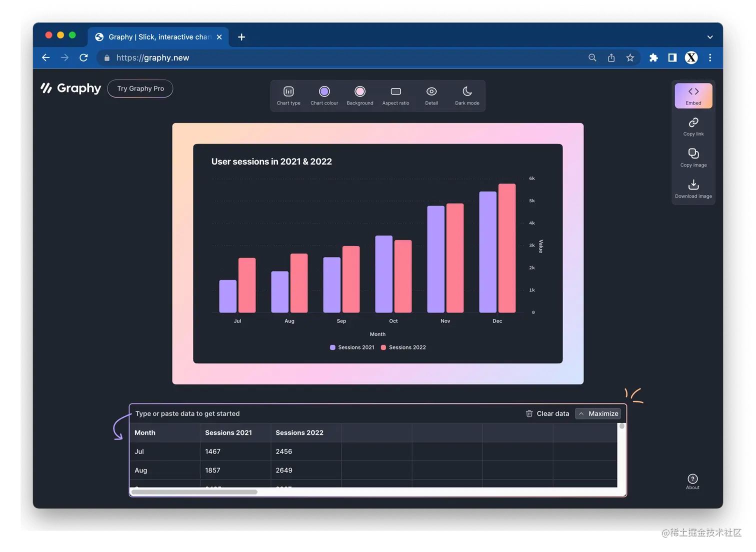This screenshot has width=756, height=552.
Task: Select the cell with 2649
Action: click(306, 470)
